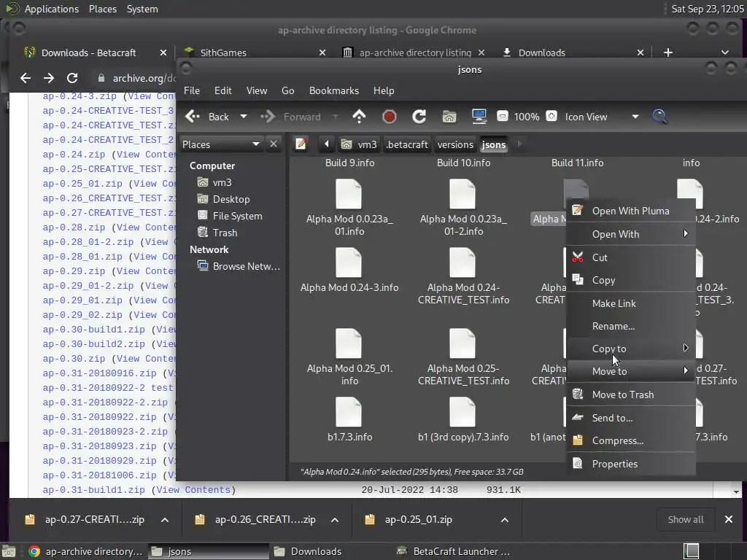Open the View menu

[256, 90]
